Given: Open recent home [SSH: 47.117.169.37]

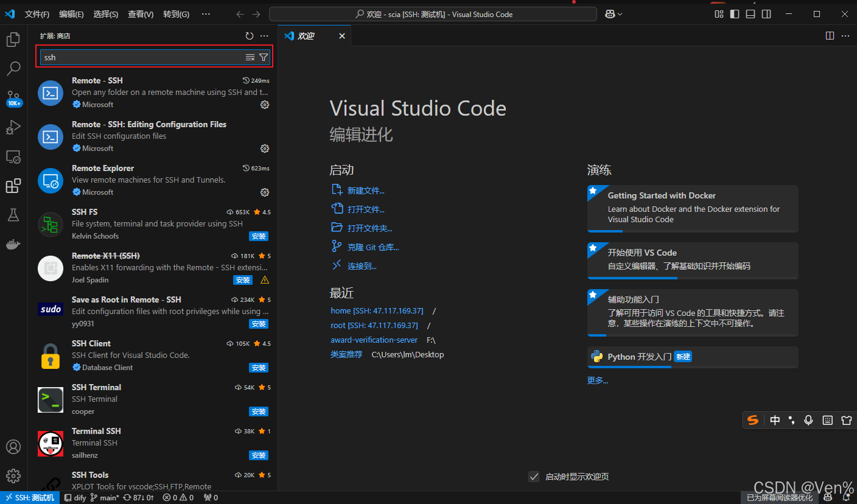Looking at the screenshot, I should [377, 311].
